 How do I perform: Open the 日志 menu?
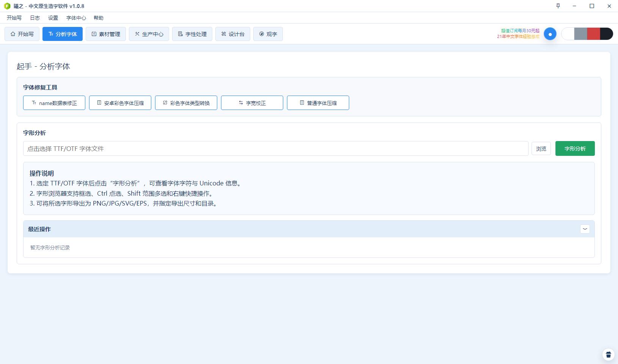pos(35,18)
